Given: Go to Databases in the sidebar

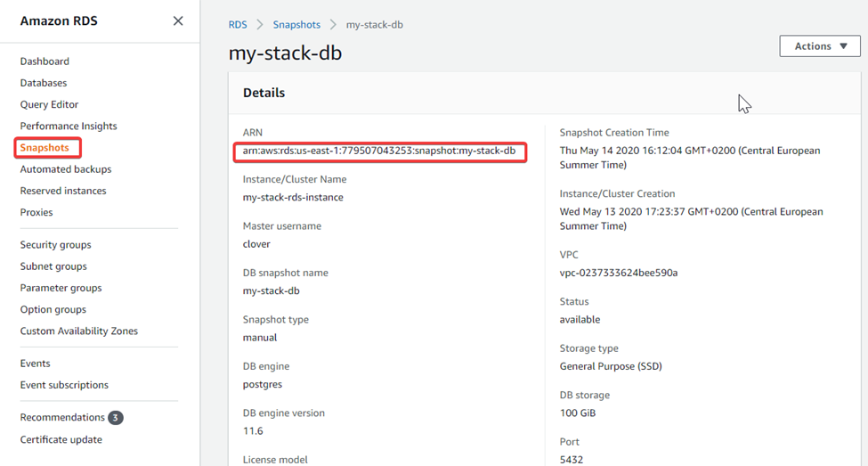Looking at the screenshot, I should tap(44, 83).
